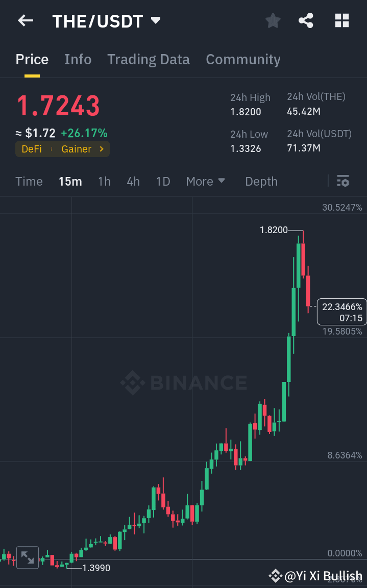This screenshot has width=367, height=588.
Task: Expand the chart with fullscreen icon
Action: coord(27,557)
